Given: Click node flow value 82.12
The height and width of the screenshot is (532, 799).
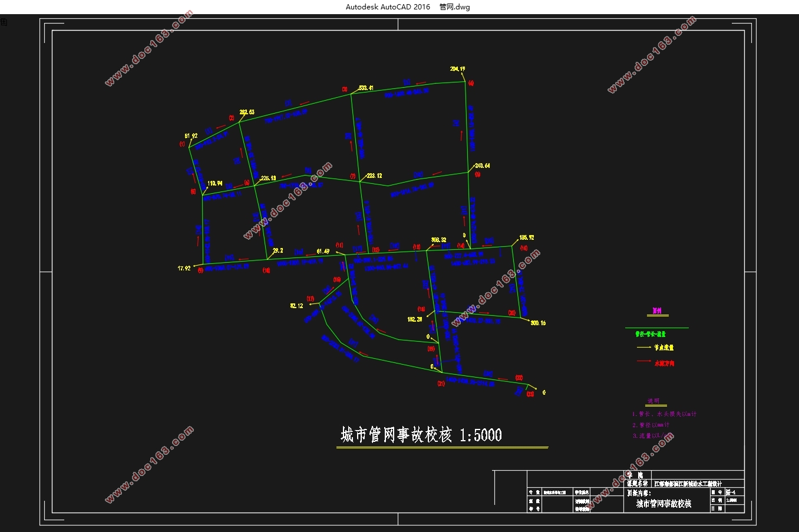Looking at the screenshot, I should [296, 306].
